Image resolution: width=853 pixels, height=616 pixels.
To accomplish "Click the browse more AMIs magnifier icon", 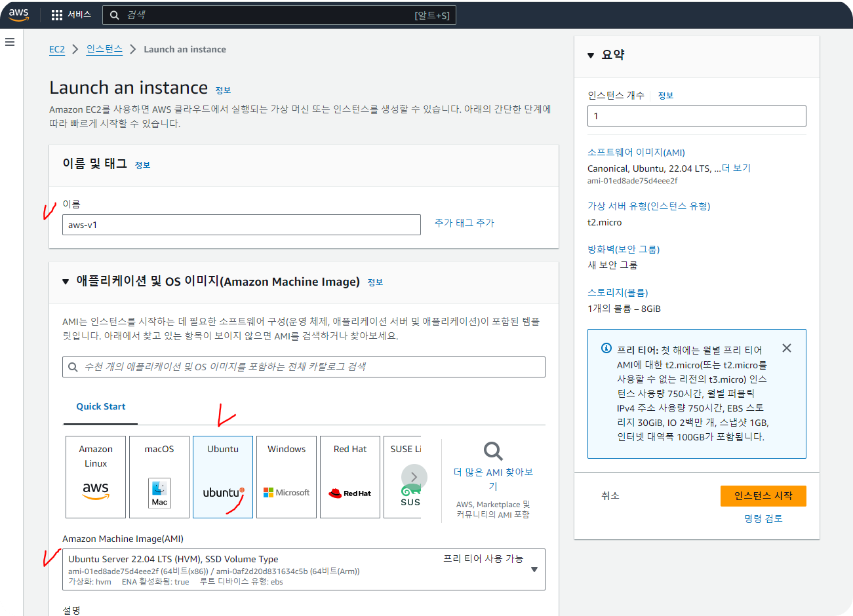I will (493, 452).
